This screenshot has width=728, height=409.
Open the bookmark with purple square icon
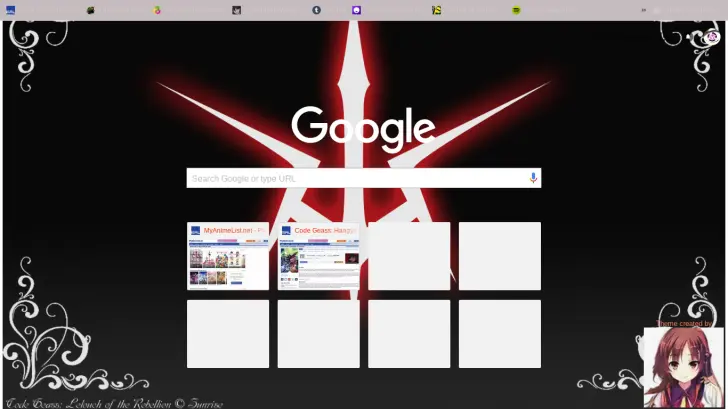(x=356, y=10)
